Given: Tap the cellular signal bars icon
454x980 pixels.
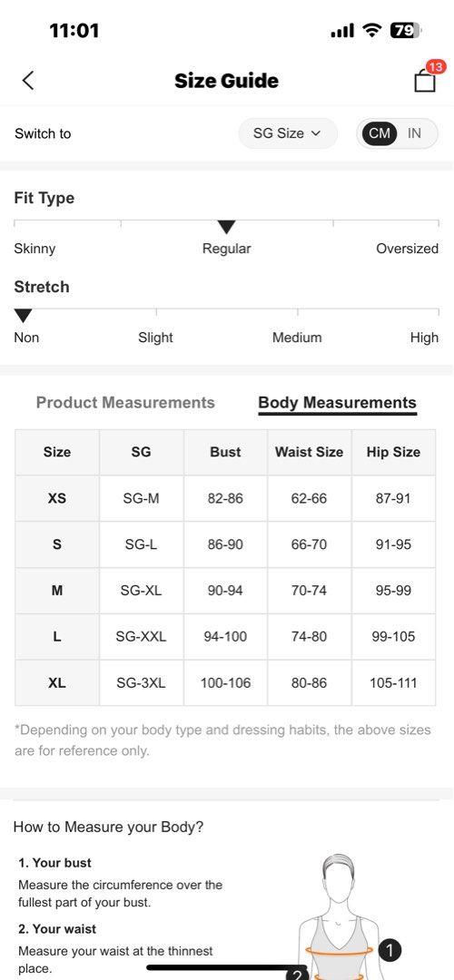Looking at the screenshot, I should 342,30.
